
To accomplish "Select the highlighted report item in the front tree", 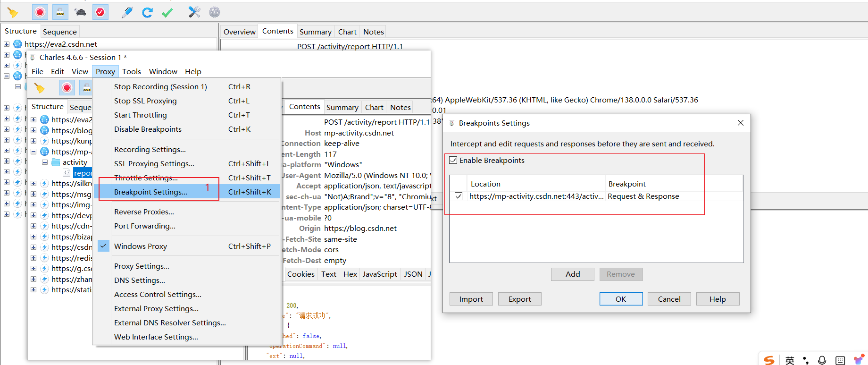I will pos(83,173).
